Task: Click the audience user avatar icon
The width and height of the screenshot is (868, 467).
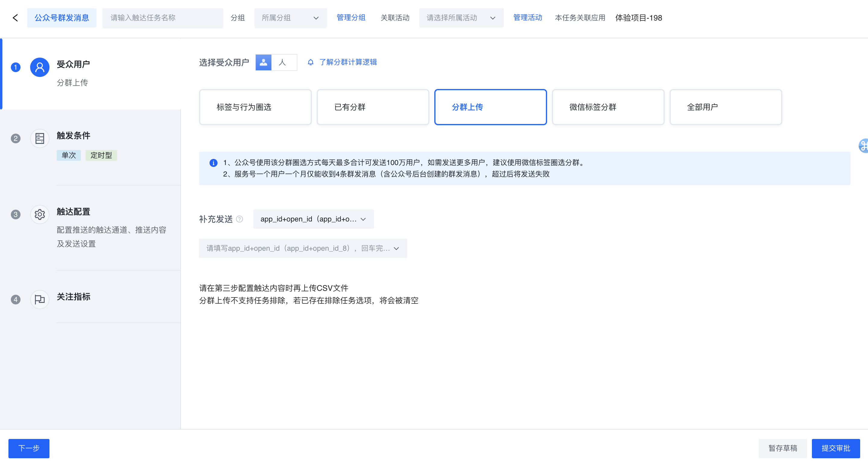Action: (x=40, y=67)
